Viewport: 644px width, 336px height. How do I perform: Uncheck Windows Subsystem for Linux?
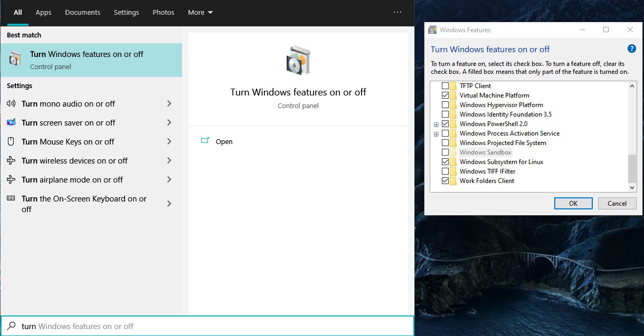tap(445, 162)
